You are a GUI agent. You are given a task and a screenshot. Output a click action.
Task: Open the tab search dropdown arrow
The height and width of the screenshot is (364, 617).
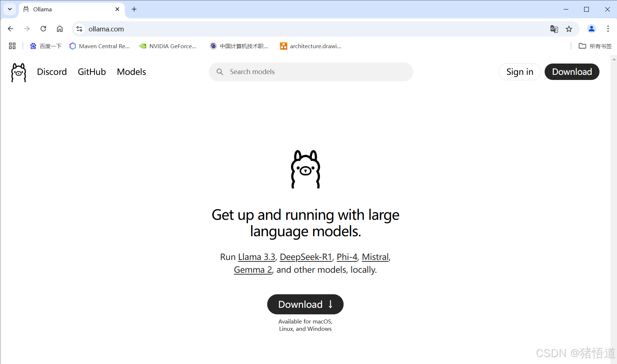pos(10,9)
